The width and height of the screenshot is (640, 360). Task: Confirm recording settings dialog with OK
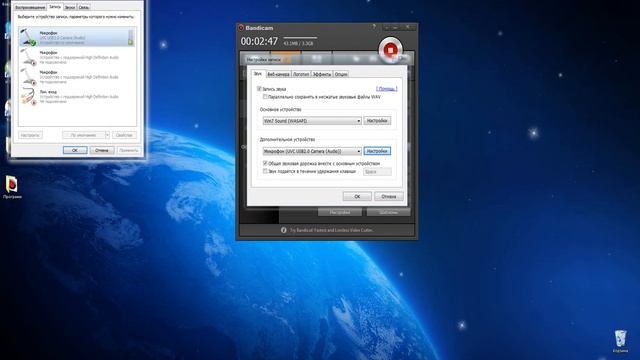tap(357, 196)
